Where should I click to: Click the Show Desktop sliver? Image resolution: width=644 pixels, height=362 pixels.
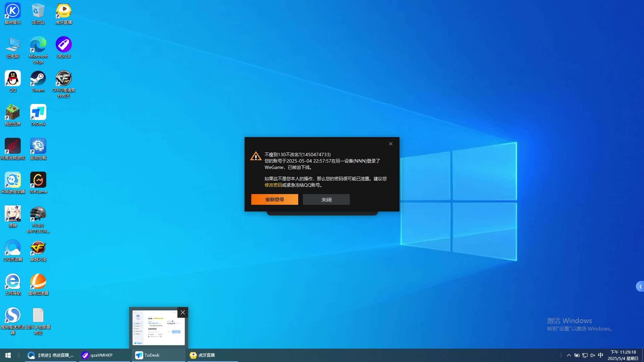[x=643, y=355]
